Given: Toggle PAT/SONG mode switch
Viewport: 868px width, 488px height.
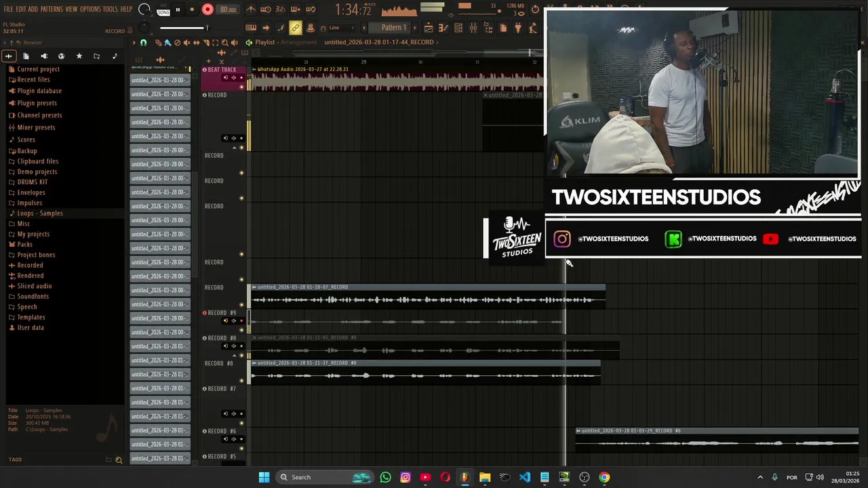Looking at the screenshot, I should point(163,9).
